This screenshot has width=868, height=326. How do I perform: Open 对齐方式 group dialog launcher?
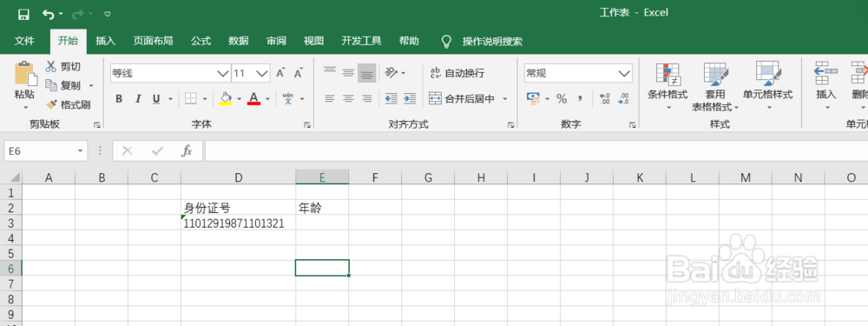click(x=511, y=125)
